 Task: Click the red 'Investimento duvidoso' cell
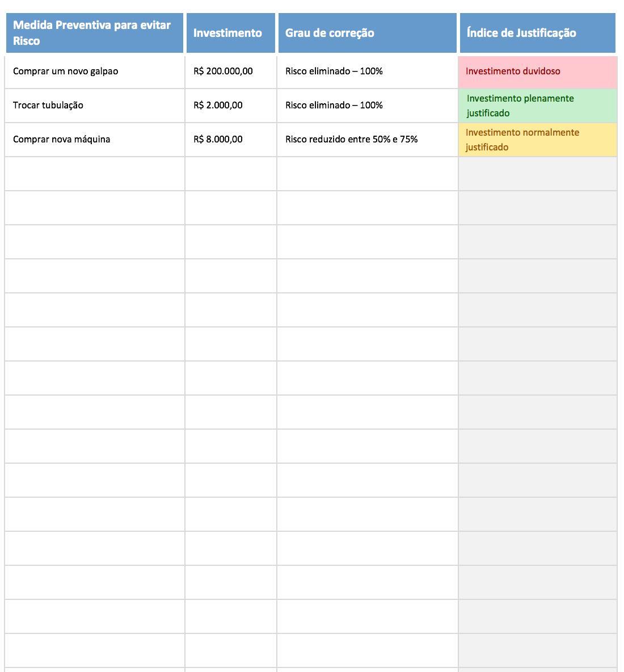point(537,72)
